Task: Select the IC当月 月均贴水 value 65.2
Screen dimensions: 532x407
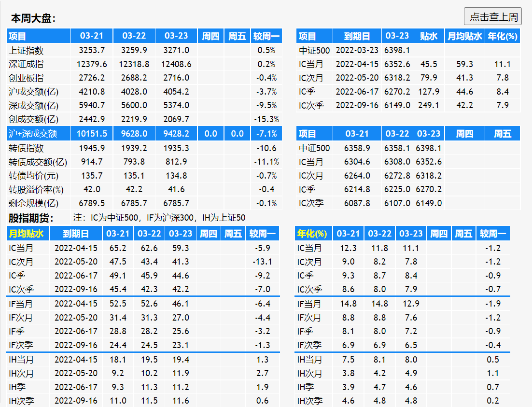Action: click(118, 248)
